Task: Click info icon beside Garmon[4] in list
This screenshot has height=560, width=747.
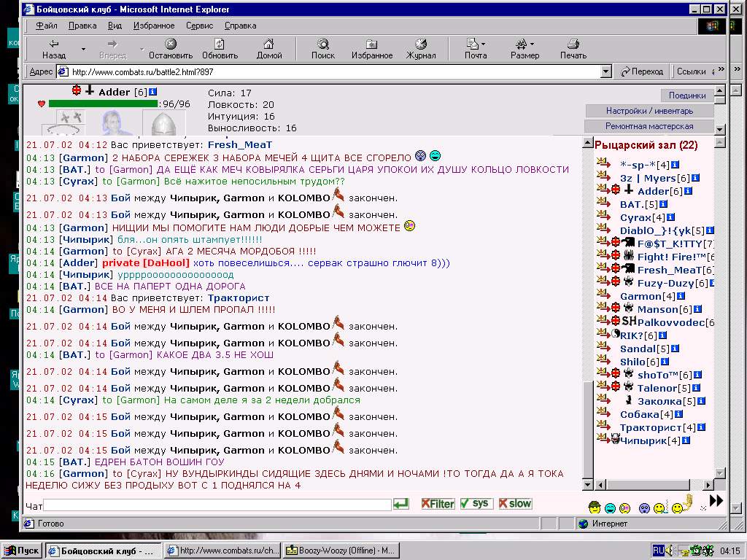Action: (680, 296)
